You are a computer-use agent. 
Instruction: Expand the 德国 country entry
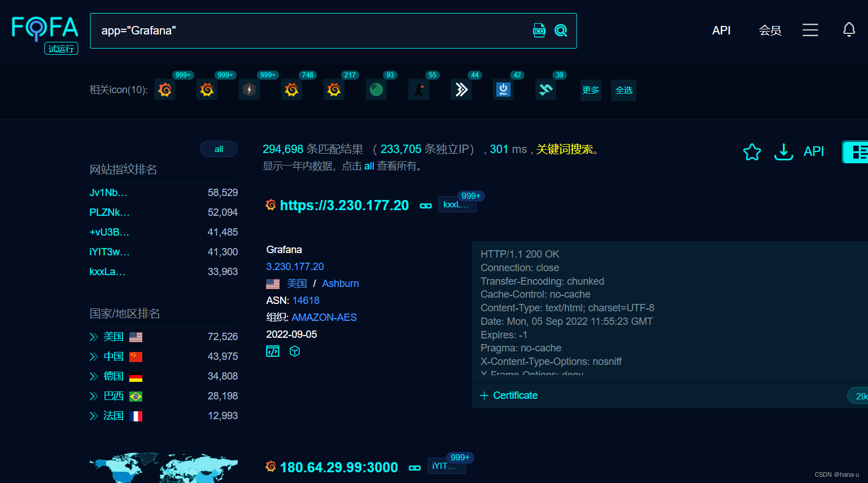tap(94, 377)
